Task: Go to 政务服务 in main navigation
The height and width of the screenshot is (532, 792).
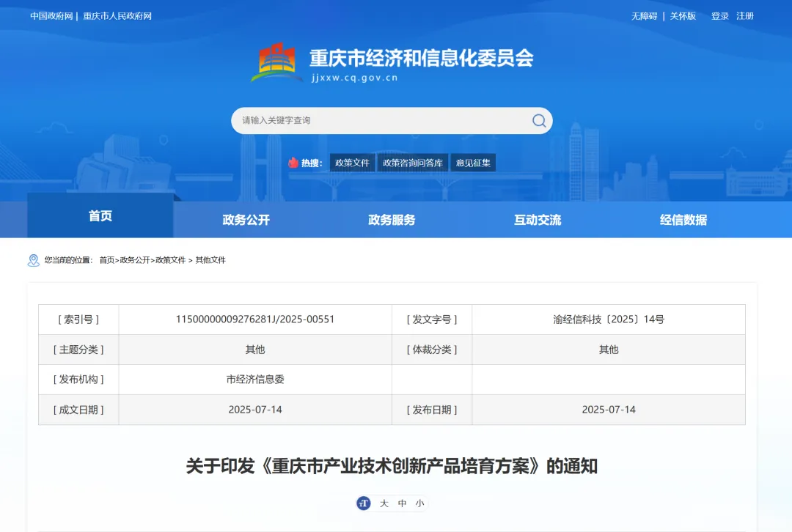Action: 392,220
